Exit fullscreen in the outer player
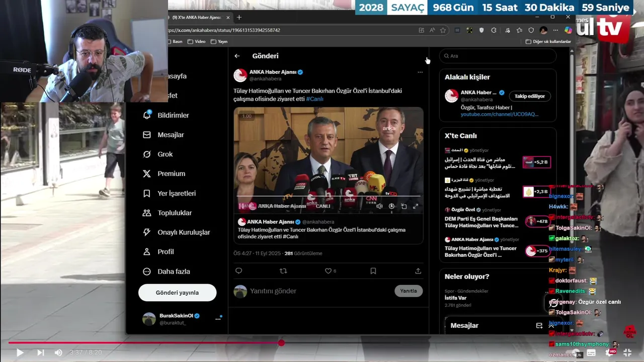 627,352
